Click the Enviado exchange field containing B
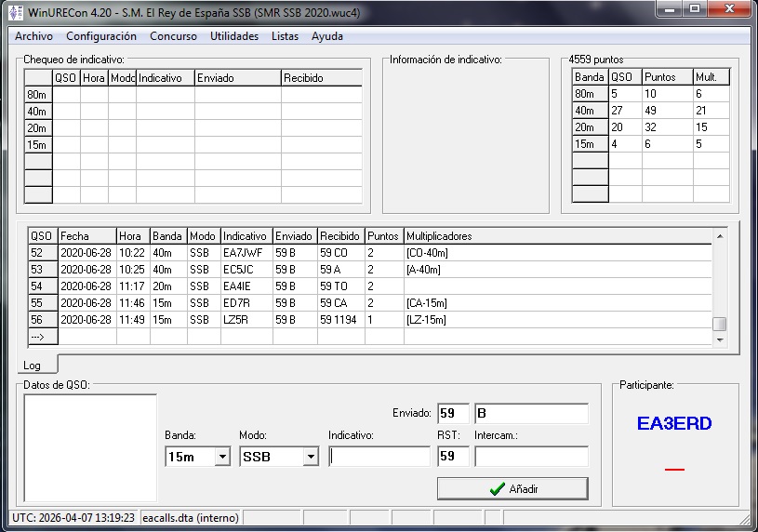This screenshot has height=532, width=758. 531,413
